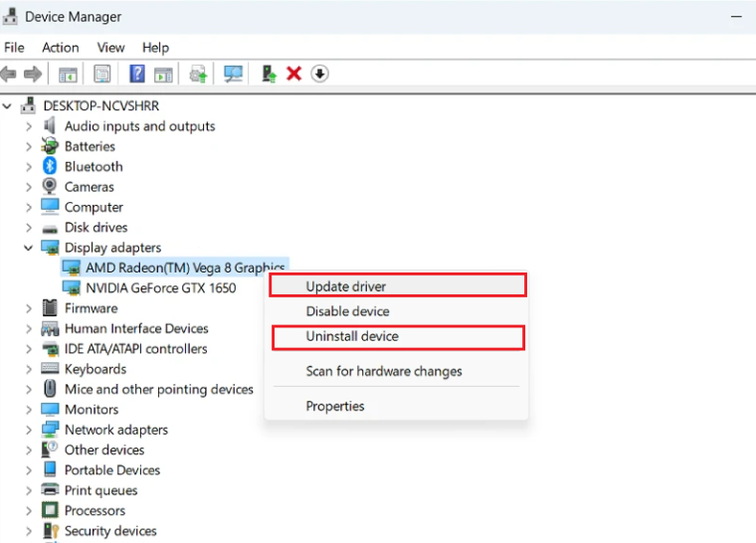Open the View menu
The image size is (756, 543).
pyautogui.click(x=110, y=47)
